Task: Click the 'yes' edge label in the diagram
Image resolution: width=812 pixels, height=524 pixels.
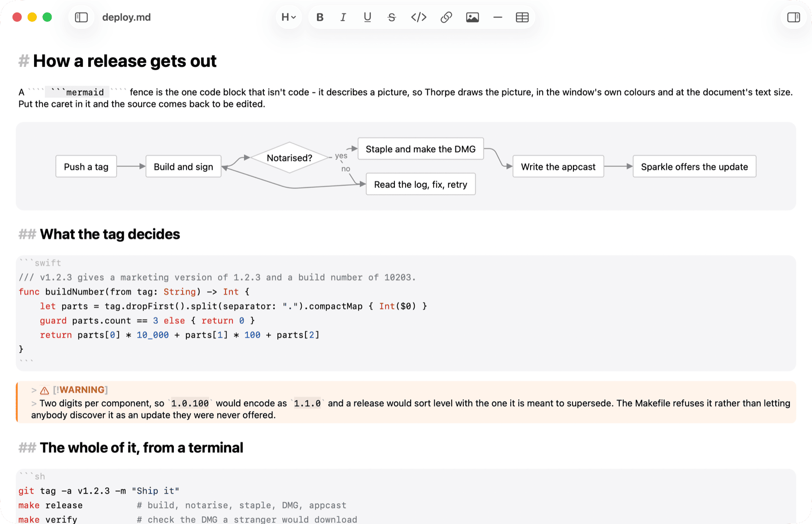Action: tap(341, 156)
